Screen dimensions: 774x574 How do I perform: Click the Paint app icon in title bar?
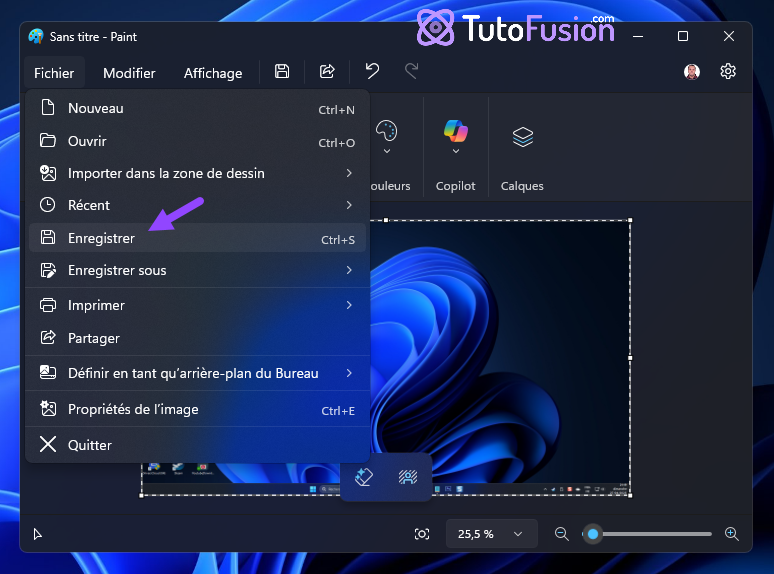click(x=36, y=37)
